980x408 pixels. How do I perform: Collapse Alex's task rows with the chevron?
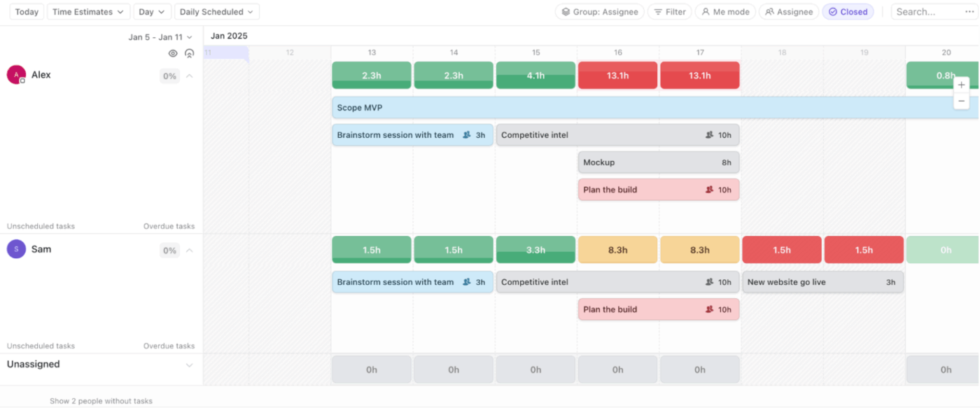pyautogui.click(x=189, y=74)
